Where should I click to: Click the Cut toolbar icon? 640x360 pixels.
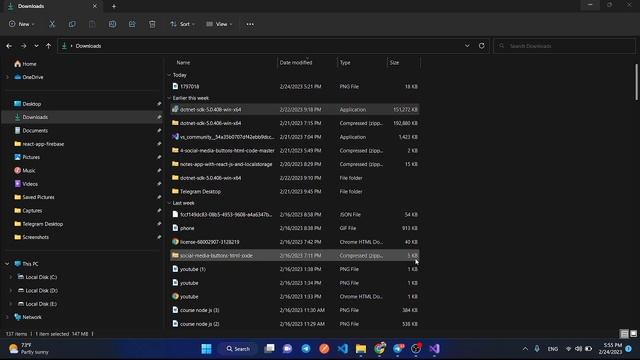point(52,24)
